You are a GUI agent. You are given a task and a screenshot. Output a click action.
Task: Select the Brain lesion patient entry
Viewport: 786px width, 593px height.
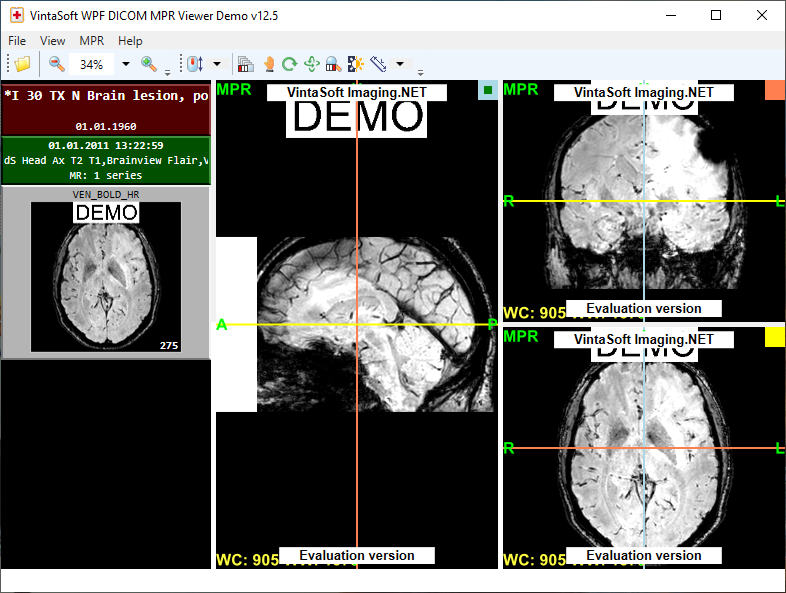click(105, 108)
